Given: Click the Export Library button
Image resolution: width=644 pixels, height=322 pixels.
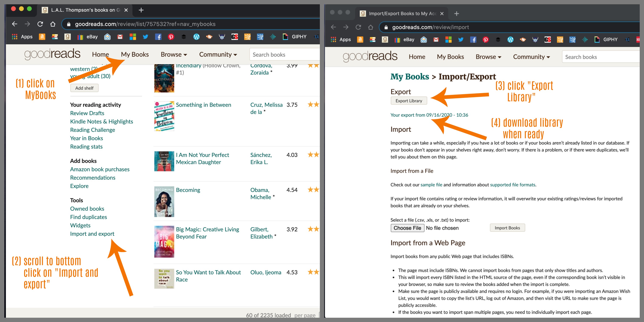Looking at the screenshot, I should pyautogui.click(x=409, y=101).
